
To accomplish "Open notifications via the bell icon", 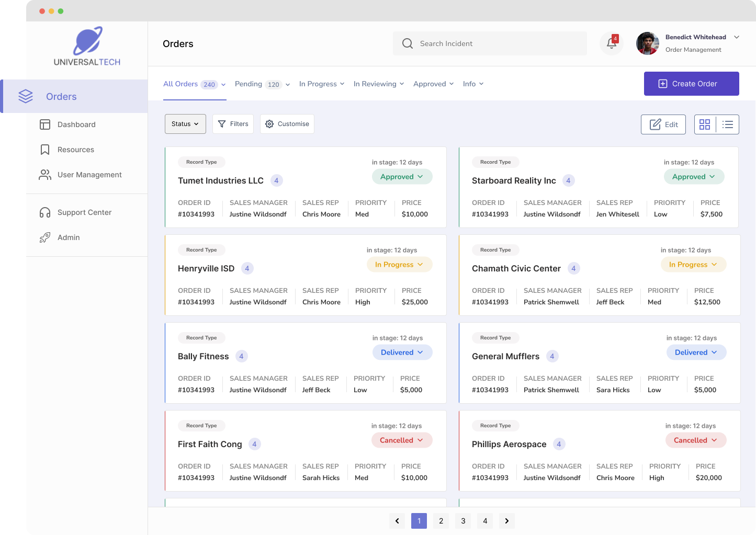I will pos(611,43).
